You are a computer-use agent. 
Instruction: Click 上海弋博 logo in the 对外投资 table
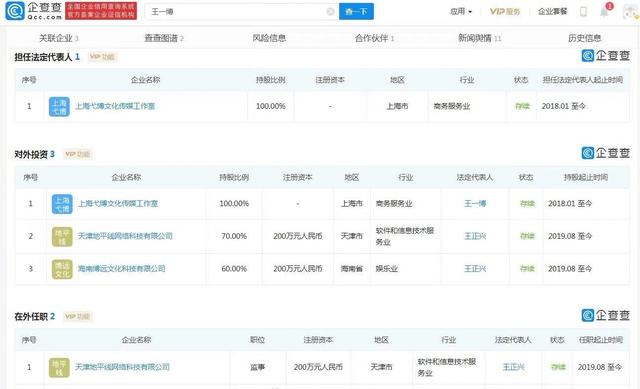pos(62,204)
